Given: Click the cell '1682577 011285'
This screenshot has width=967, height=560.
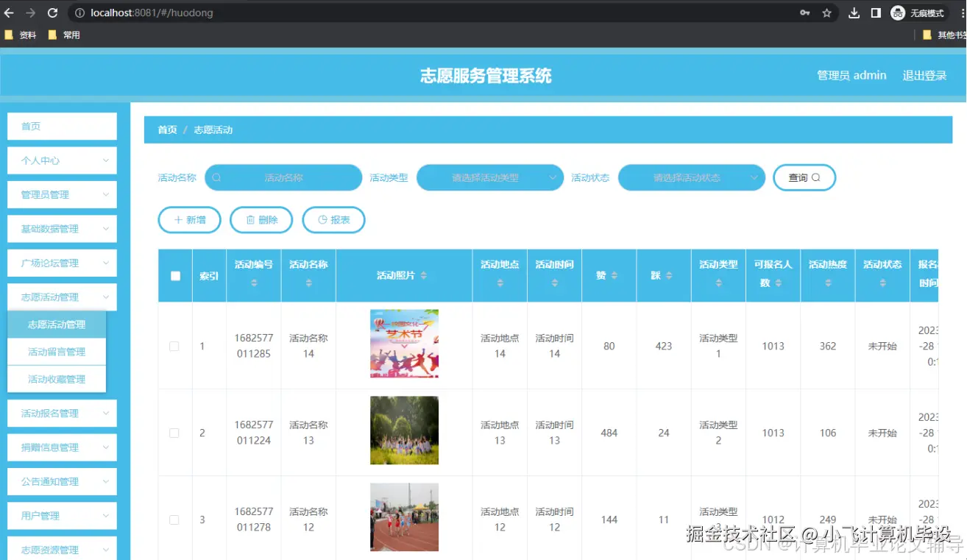Looking at the screenshot, I should tap(254, 346).
